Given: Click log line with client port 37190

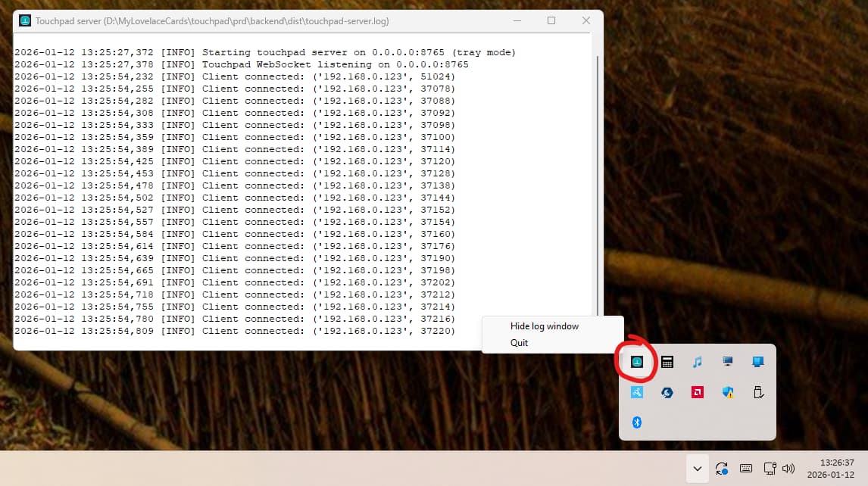Looking at the screenshot, I should pyautogui.click(x=235, y=258).
